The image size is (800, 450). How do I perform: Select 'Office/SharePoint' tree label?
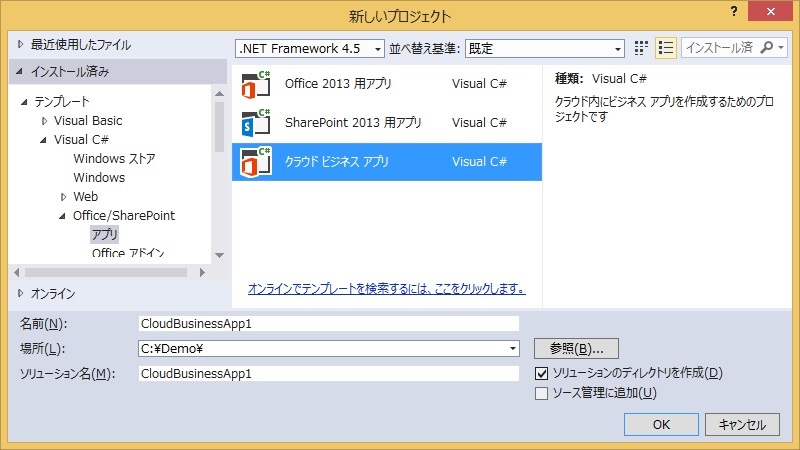(x=124, y=216)
